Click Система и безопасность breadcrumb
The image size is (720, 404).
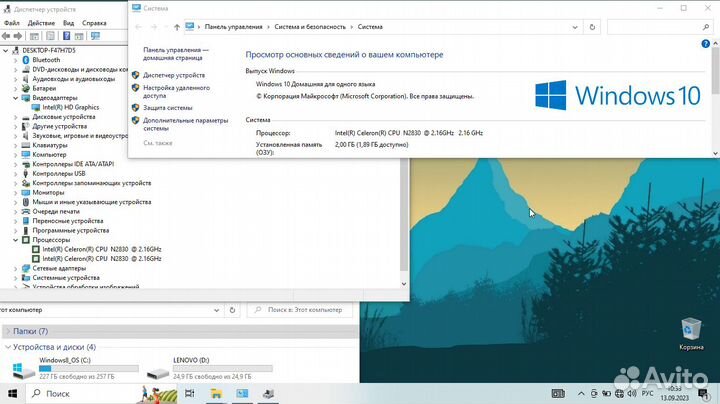[310, 27]
